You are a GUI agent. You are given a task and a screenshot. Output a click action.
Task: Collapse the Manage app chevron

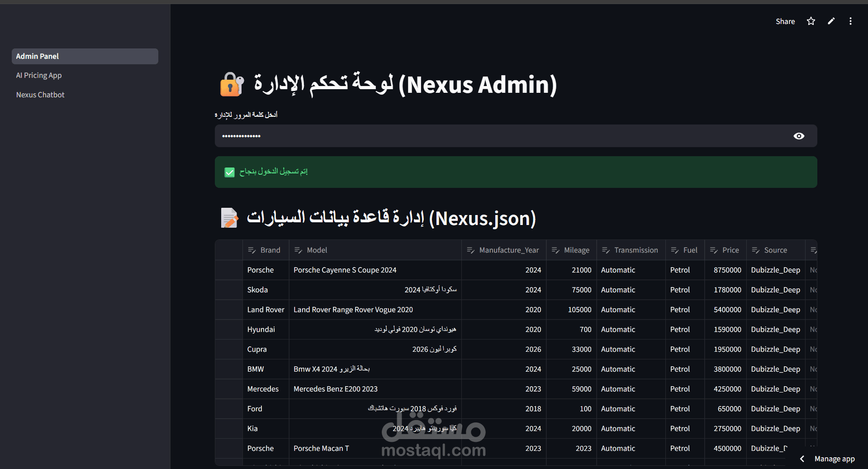pyautogui.click(x=802, y=459)
